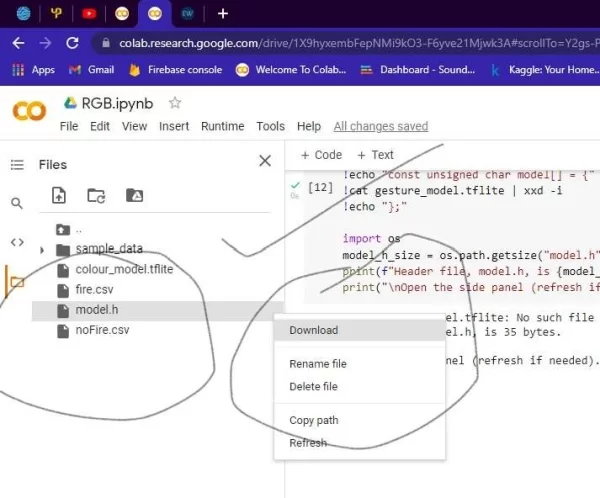Click the Colab CO logo
The image size is (600, 498).
click(29, 111)
